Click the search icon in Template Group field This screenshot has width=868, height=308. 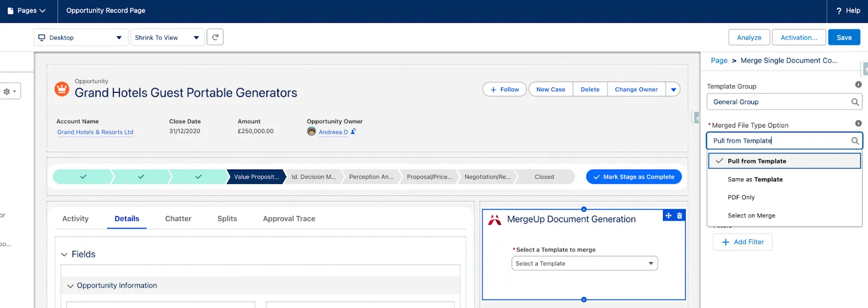pyautogui.click(x=855, y=102)
